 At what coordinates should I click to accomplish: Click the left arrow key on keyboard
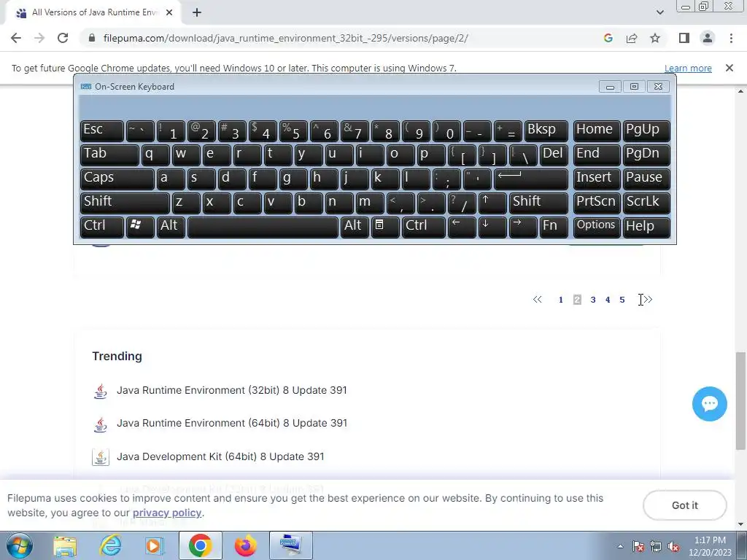point(462,227)
